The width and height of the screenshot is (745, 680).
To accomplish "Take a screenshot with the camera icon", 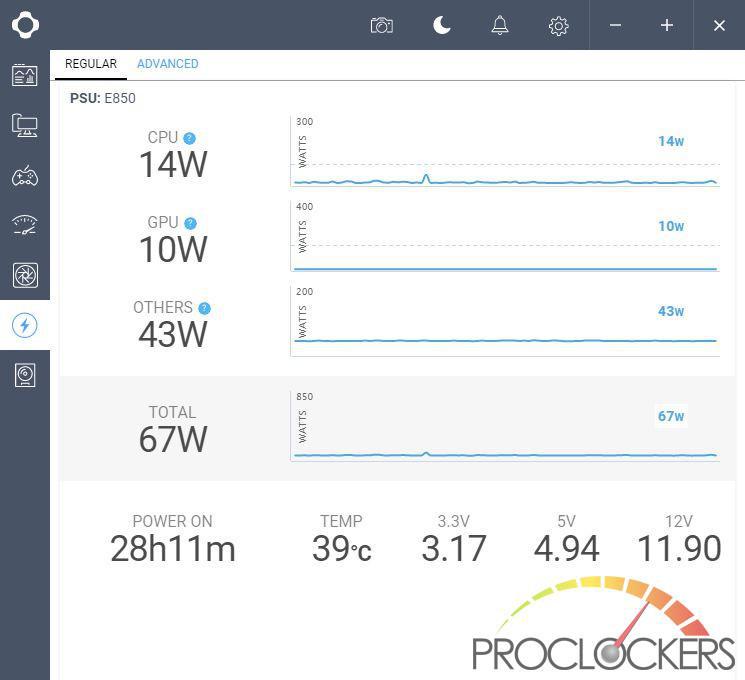I will (382, 25).
